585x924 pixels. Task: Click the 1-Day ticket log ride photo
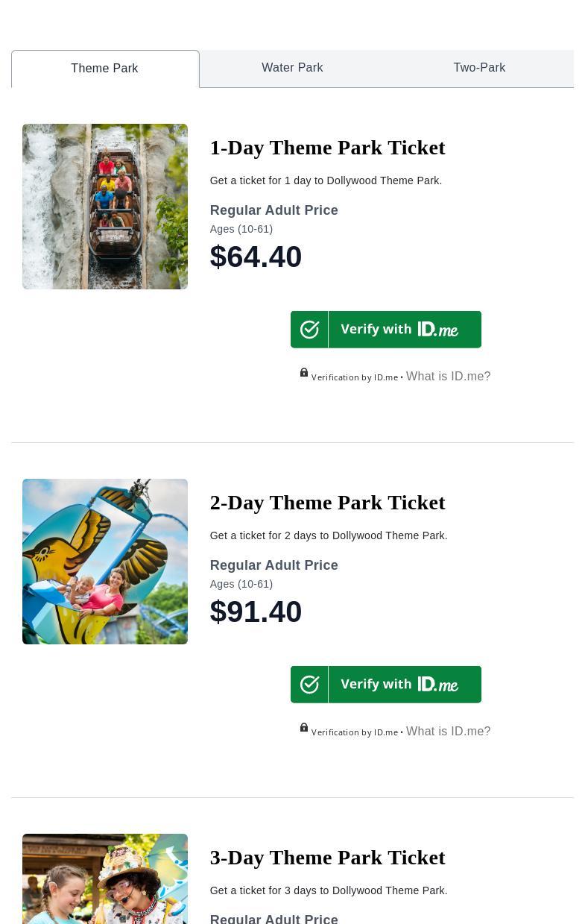(105, 207)
